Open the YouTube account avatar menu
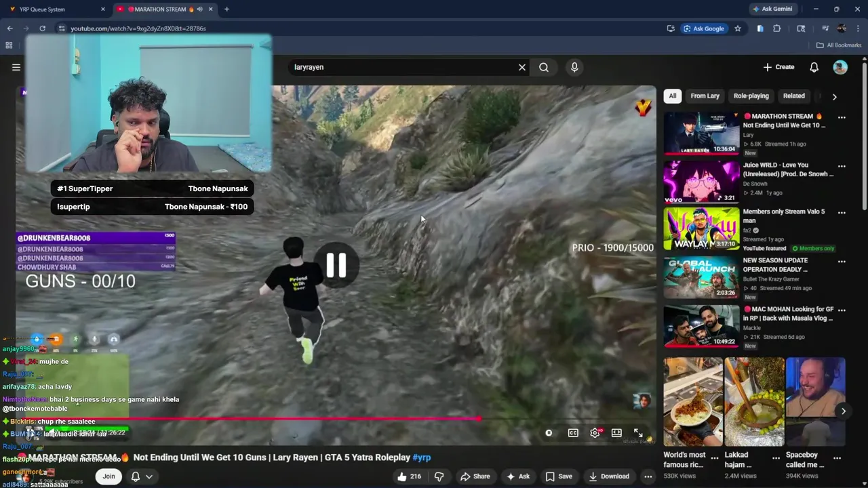The width and height of the screenshot is (868, 488). 840,67
